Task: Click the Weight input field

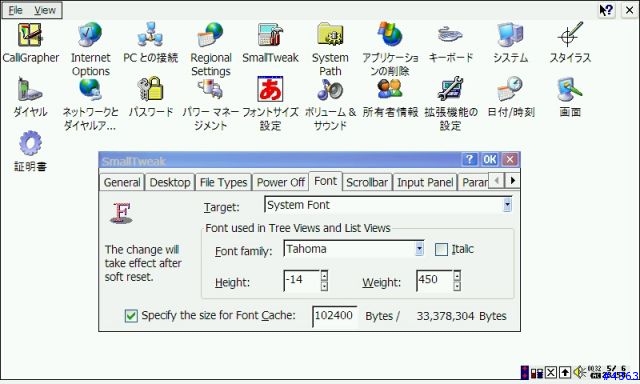Action: pyautogui.click(x=434, y=281)
